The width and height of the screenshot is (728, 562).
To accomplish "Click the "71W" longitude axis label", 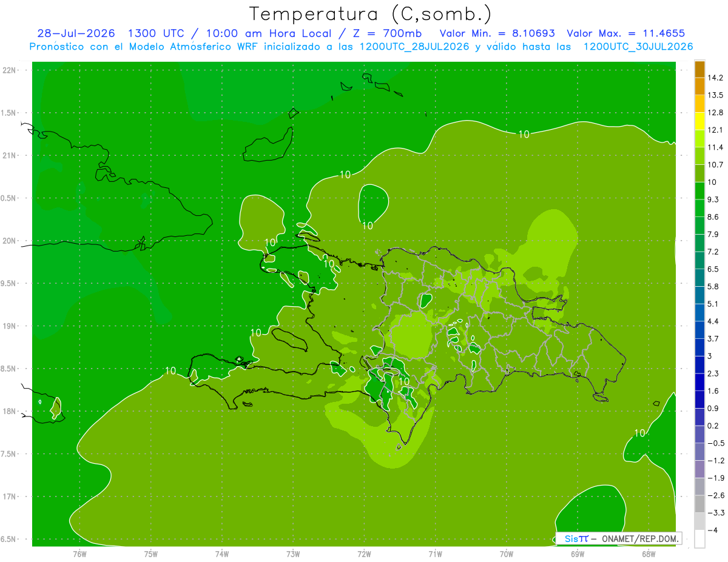I will point(435,554).
